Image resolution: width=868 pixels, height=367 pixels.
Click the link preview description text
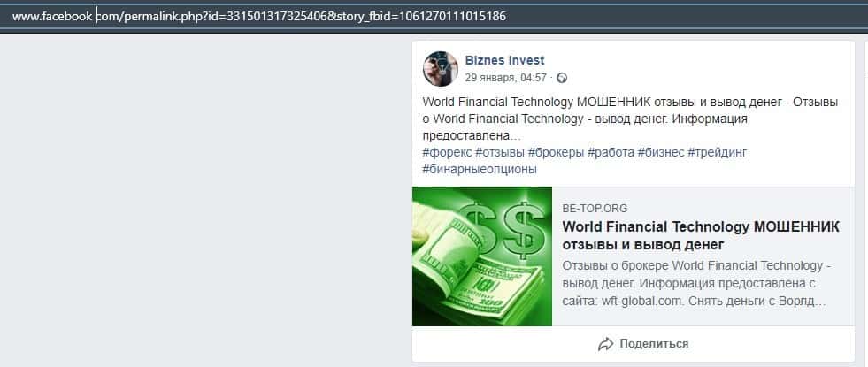(697, 285)
